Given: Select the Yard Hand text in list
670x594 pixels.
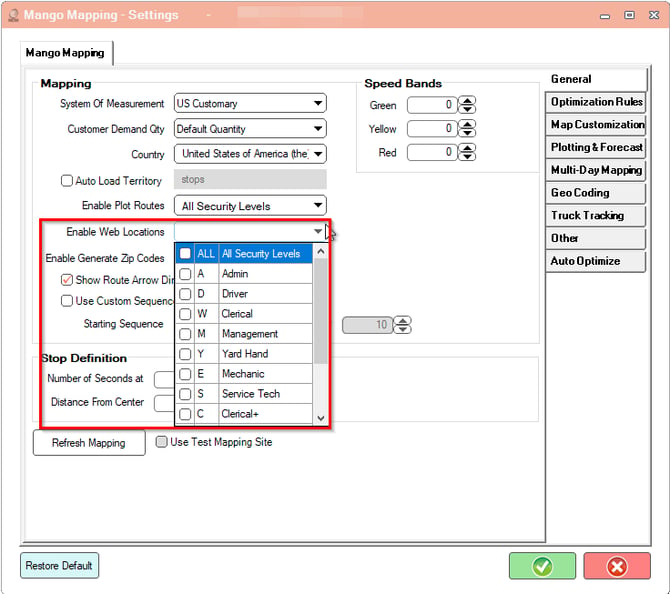Looking at the screenshot, I should coord(245,354).
